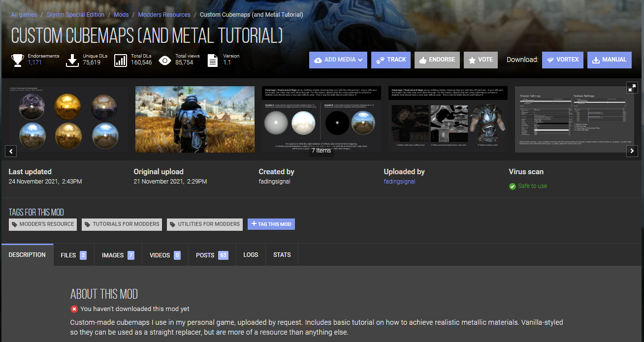Click the Total views eye icon

165,61
